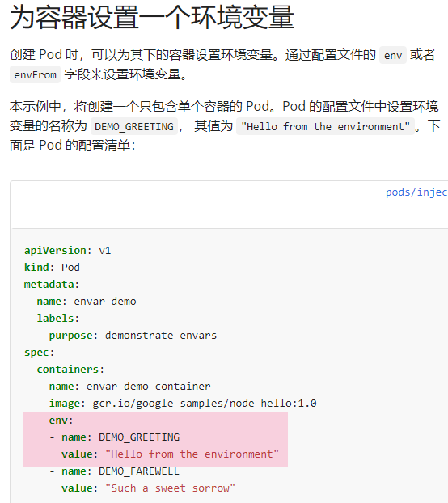
Task: Click the metadata: key in the YAML
Action: (x=52, y=284)
